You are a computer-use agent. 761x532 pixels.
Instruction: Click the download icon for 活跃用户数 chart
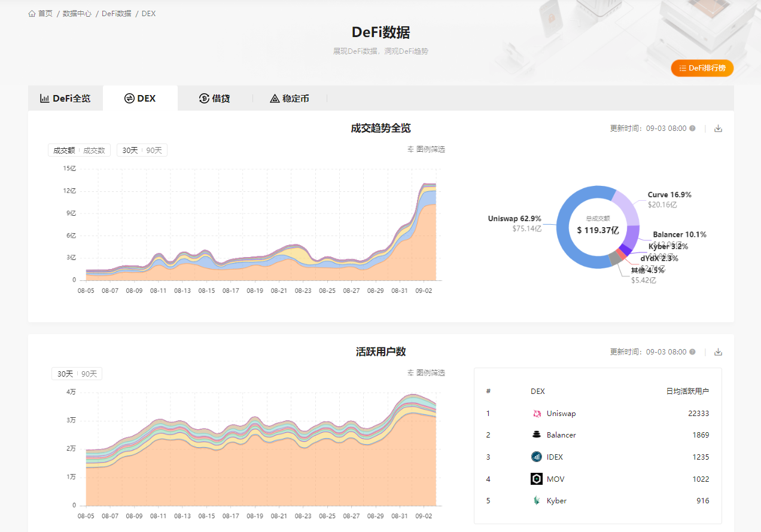[717, 352]
